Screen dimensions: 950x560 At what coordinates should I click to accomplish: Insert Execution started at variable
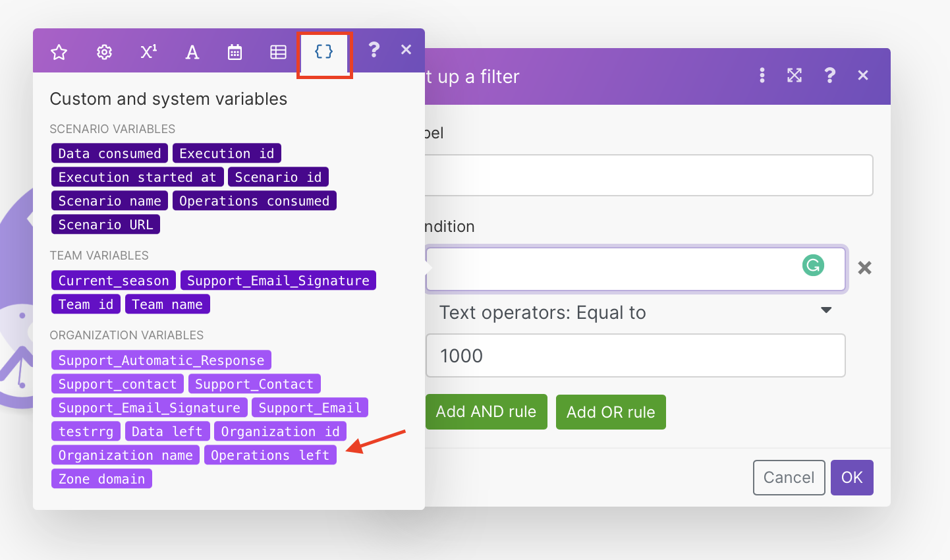(x=137, y=177)
